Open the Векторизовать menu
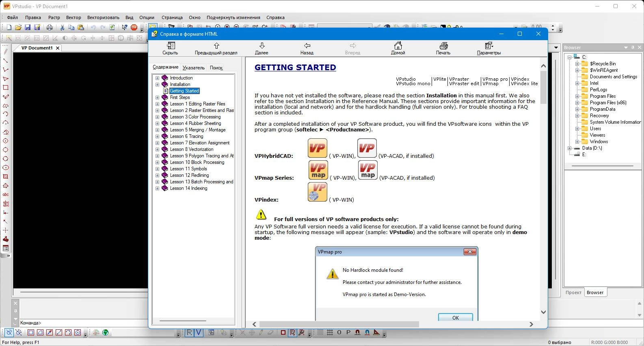The height and width of the screenshot is (346, 644). pos(103,17)
